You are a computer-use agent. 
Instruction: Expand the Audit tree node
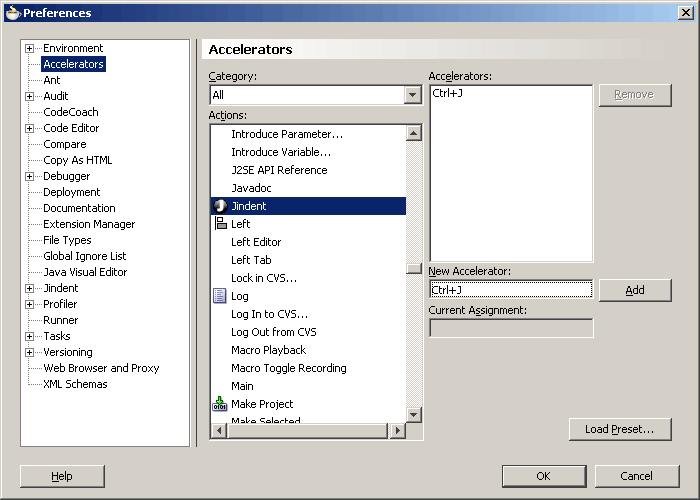point(30,96)
